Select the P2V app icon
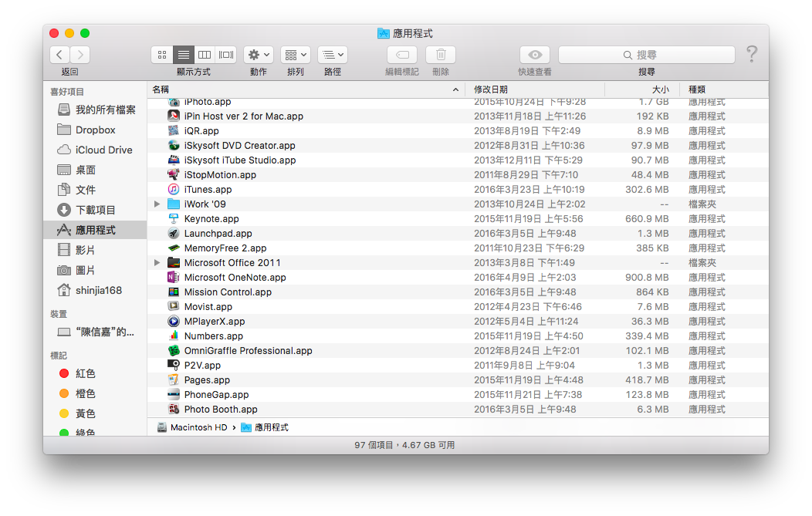812x516 pixels. pyautogui.click(x=174, y=366)
